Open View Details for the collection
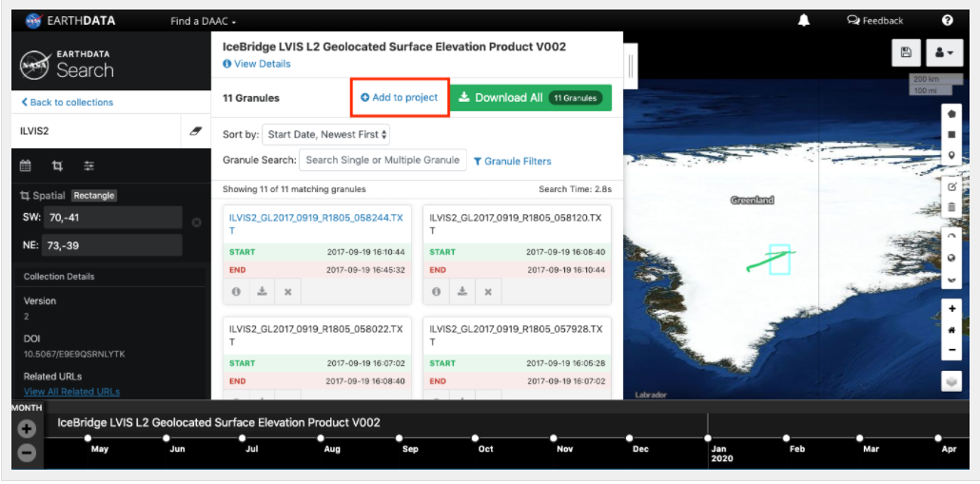 point(257,64)
